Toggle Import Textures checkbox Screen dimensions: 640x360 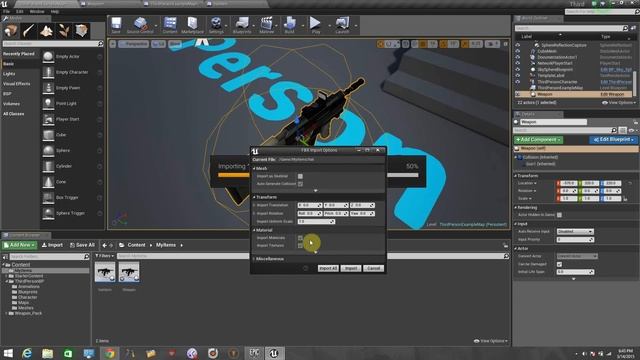tap(300, 245)
